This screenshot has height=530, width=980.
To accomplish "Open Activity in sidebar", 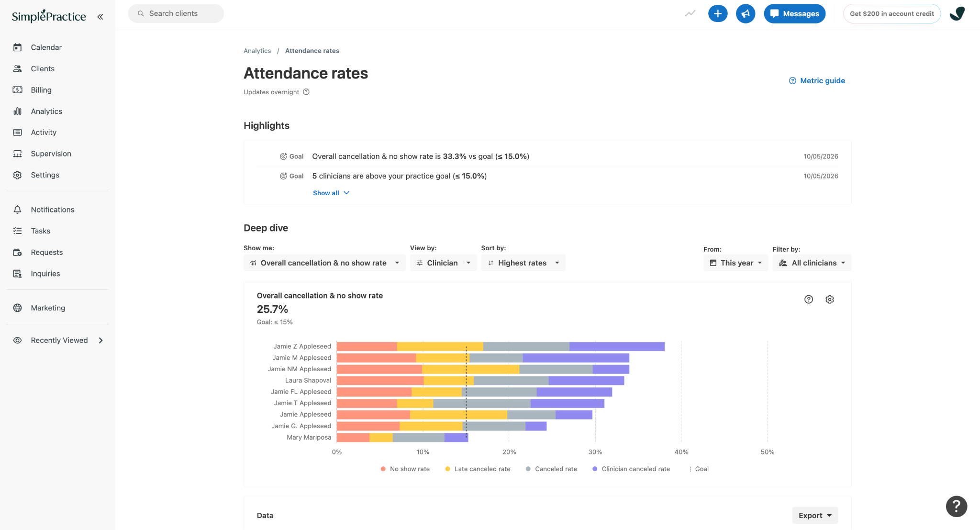I will [44, 132].
